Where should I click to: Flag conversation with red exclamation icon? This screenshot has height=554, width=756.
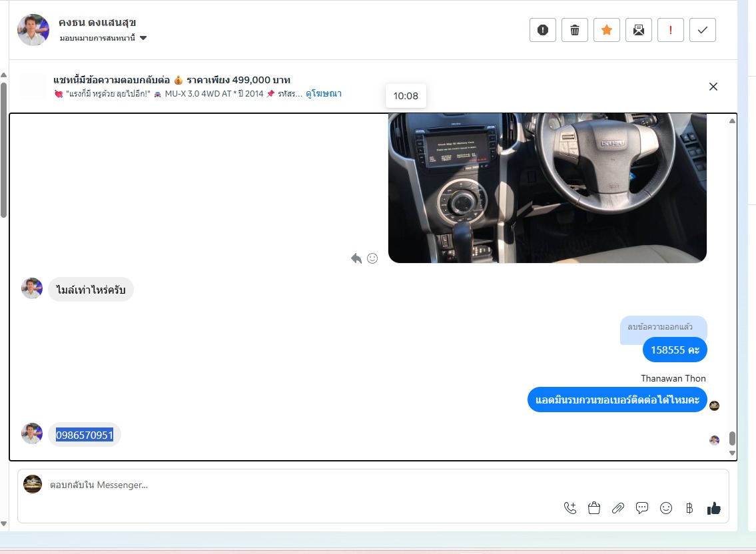671,31
